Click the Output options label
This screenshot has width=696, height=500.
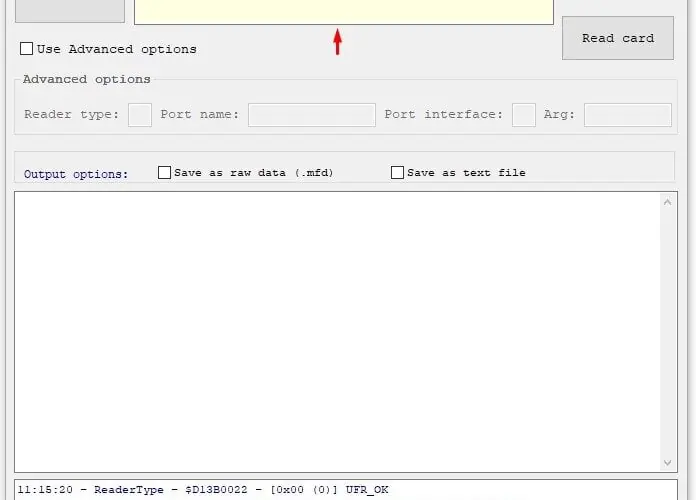[76, 174]
